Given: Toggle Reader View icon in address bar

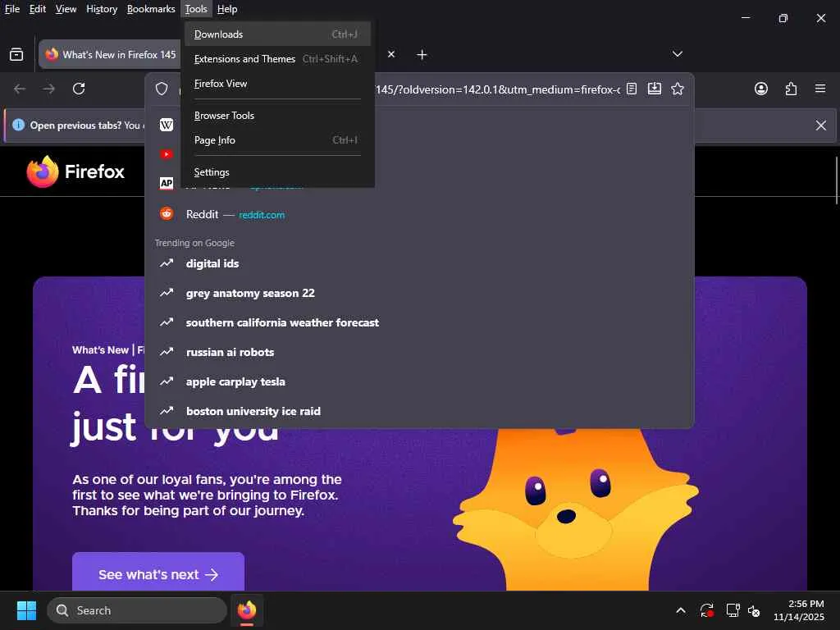Looking at the screenshot, I should tap(632, 89).
